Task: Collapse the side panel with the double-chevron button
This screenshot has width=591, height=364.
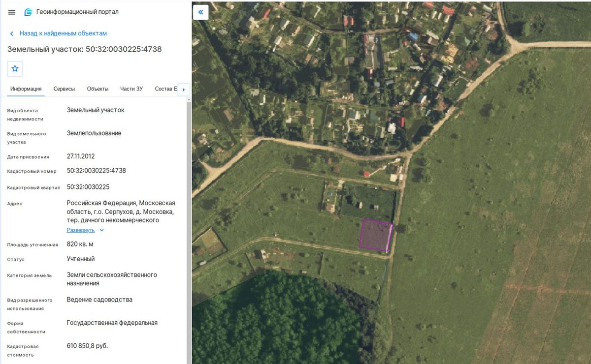Action: click(200, 12)
